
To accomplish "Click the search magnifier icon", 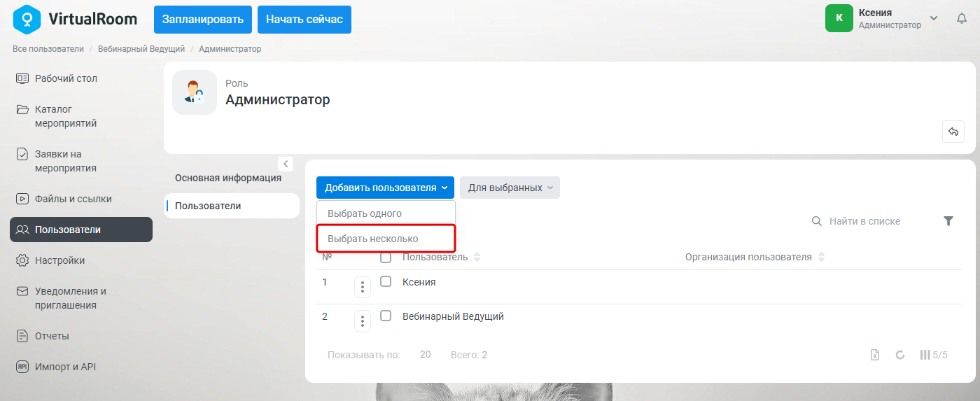I will tap(816, 221).
